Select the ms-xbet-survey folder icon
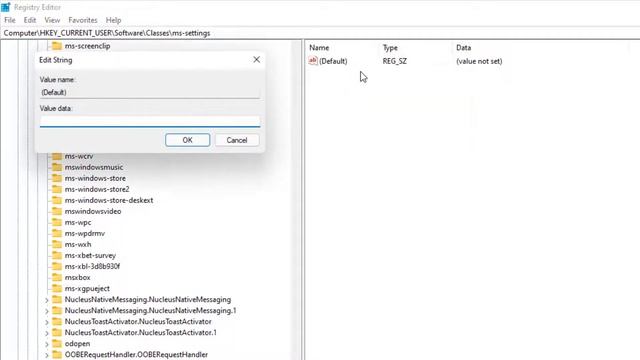Viewport: 640px width, 360px height. (x=57, y=255)
